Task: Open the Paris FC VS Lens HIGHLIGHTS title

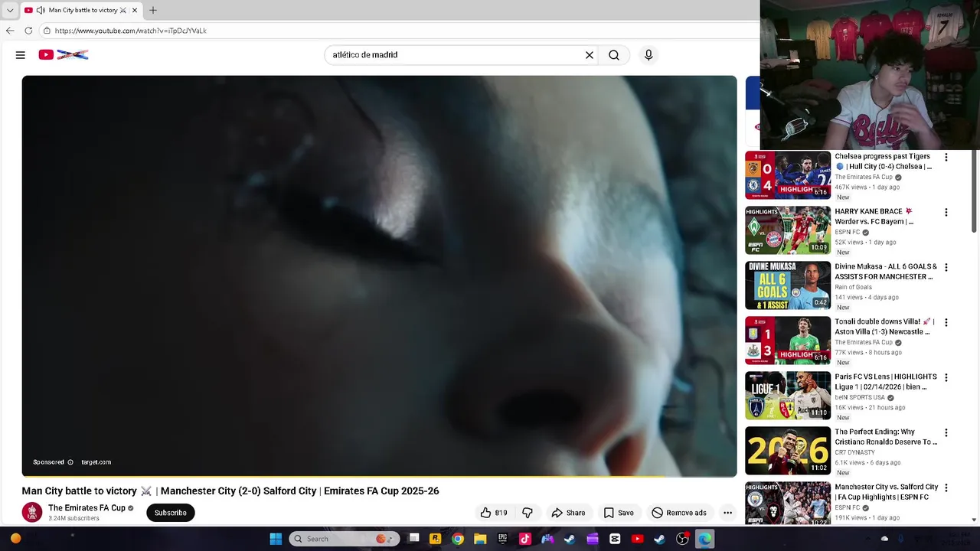Action: coord(886,382)
